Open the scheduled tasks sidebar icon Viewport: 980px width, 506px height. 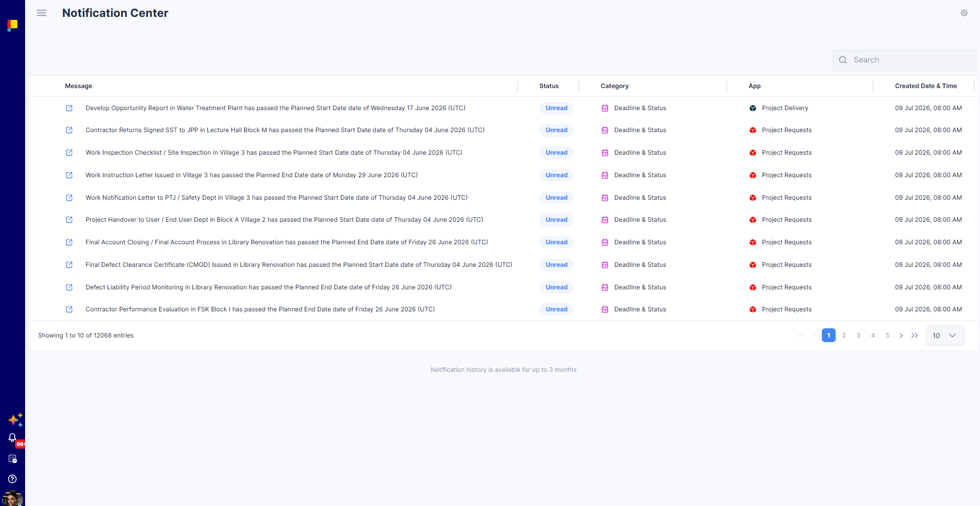[13, 459]
